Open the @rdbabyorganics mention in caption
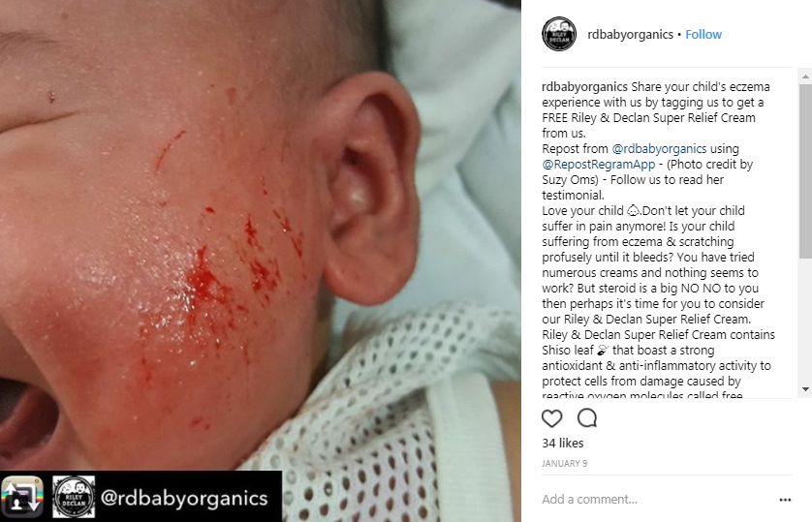This screenshot has height=522, width=812. point(659,149)
